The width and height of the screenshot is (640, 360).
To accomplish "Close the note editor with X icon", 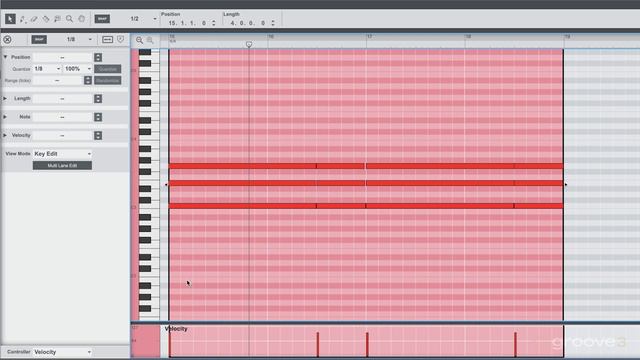I will tap(7, 40).
